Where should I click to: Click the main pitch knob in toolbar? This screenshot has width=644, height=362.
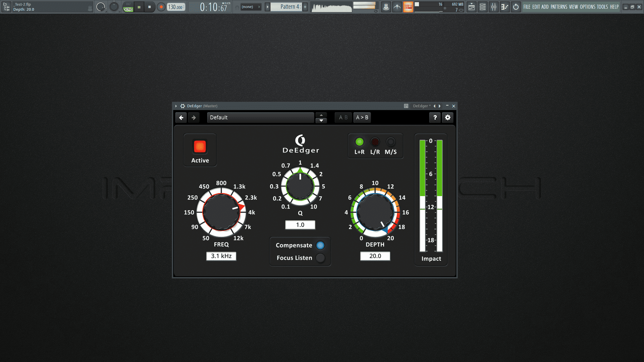click(x=114, y=6)
